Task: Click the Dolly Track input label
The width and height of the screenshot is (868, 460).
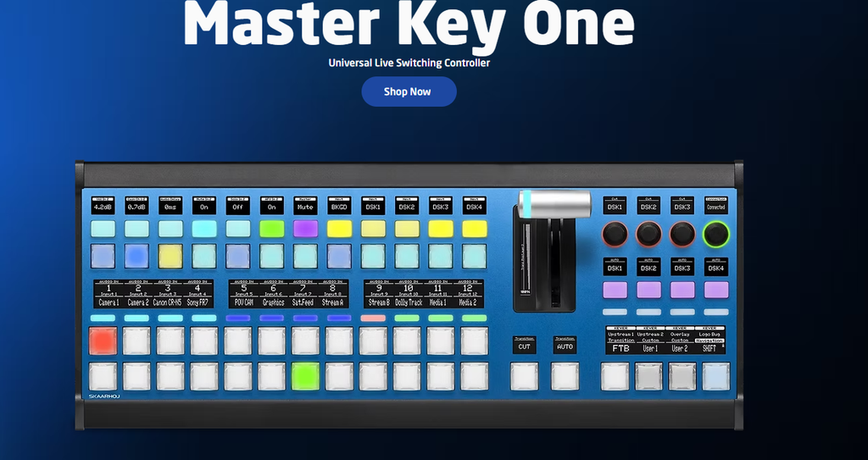Action: pyautogui.click(x=409, y=302)
